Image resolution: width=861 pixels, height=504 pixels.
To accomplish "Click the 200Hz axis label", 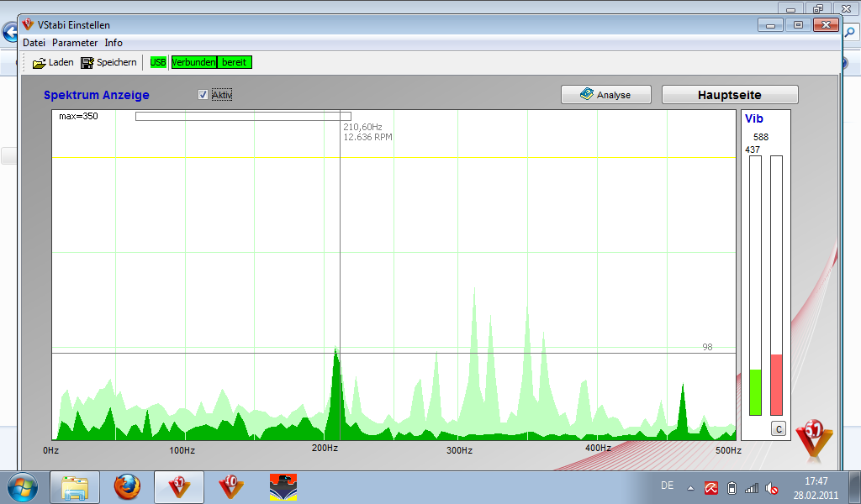I will tap(325, 448).
